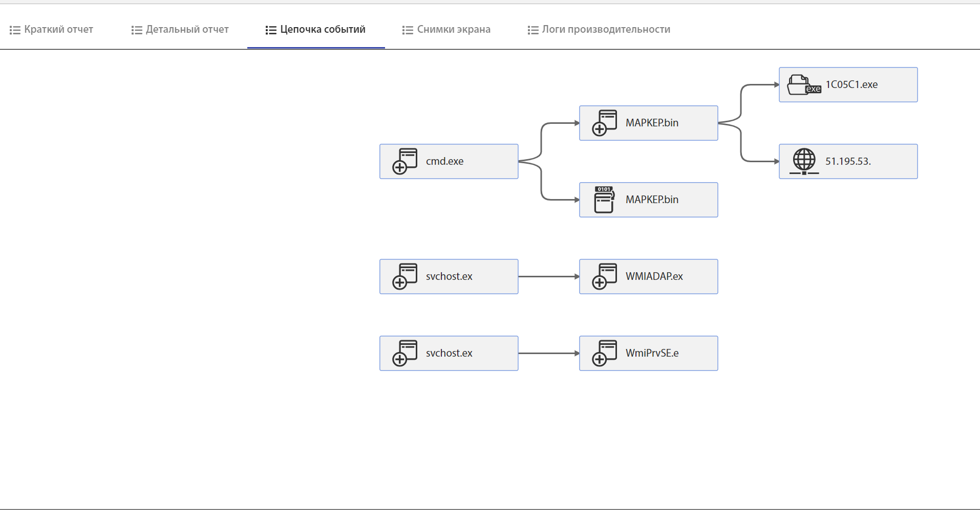Image resolution: width=980 pixels, height=526 pixels.
Task: Select the WMIADAP.ex node label
Action: 654,276
